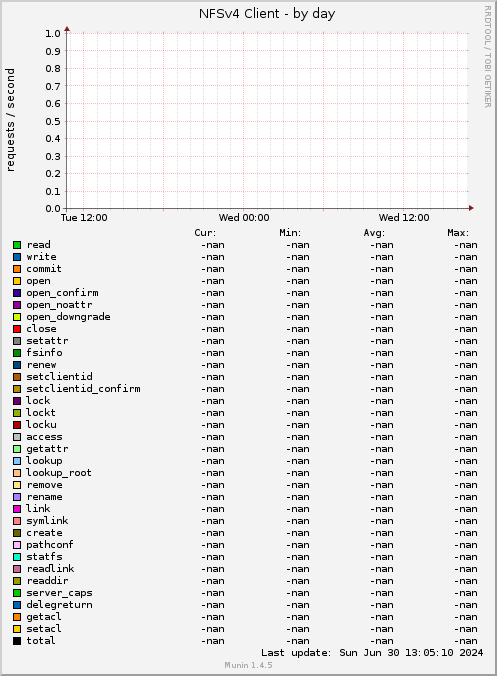The image size is (497, 676).
Task: Select the 'open_confirm' legend label
Action: [x=63, y=293]
